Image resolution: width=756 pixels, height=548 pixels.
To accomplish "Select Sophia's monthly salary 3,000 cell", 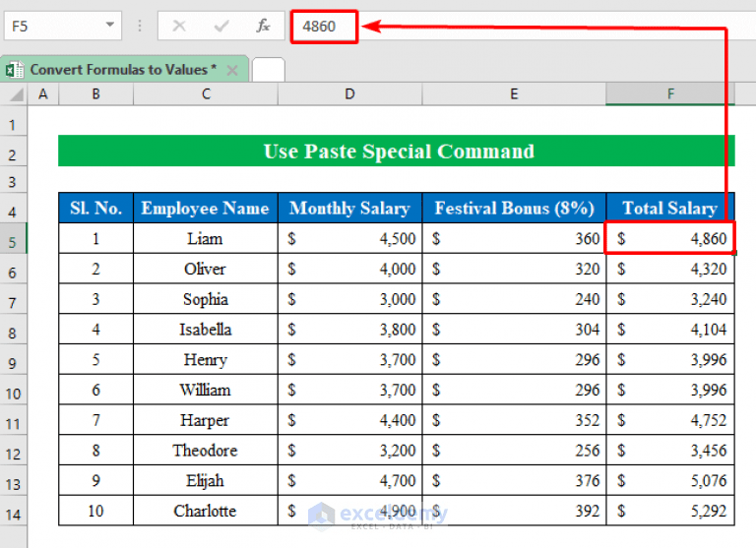I will [x=350, y=299].
